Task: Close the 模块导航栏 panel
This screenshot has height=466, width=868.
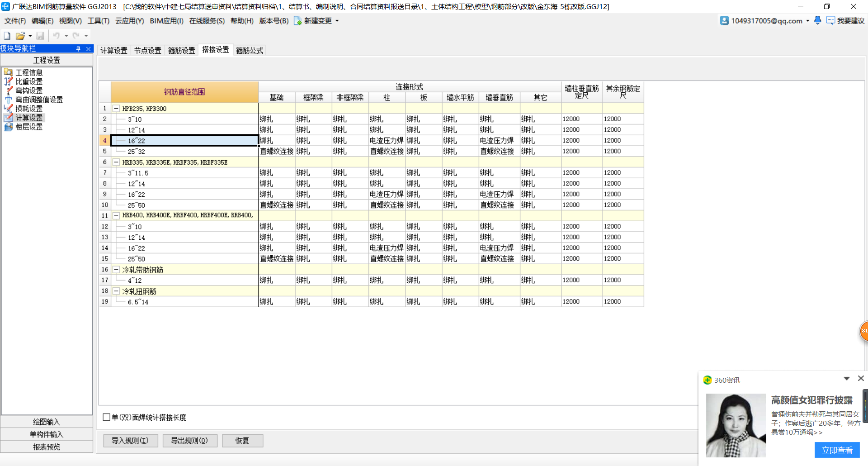Action: pos(89,49)
